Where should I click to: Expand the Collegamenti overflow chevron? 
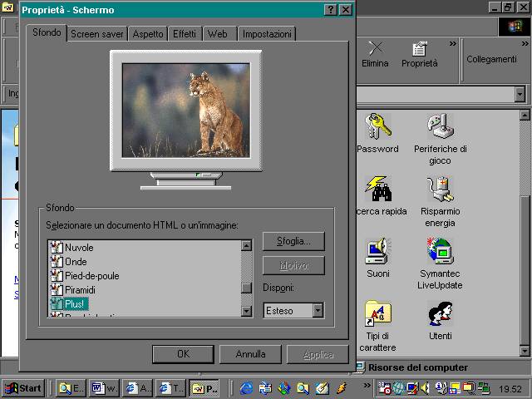click(525, 43)
